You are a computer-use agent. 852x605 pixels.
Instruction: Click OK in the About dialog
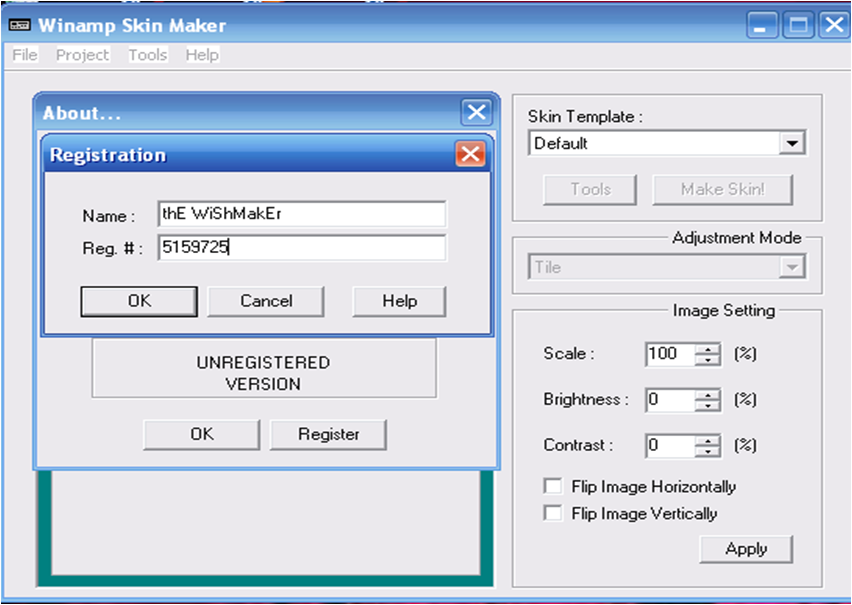point(202,434)
